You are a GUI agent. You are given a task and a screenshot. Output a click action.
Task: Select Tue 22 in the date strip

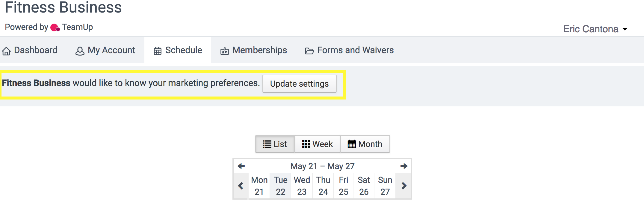(x=280, y=186)
